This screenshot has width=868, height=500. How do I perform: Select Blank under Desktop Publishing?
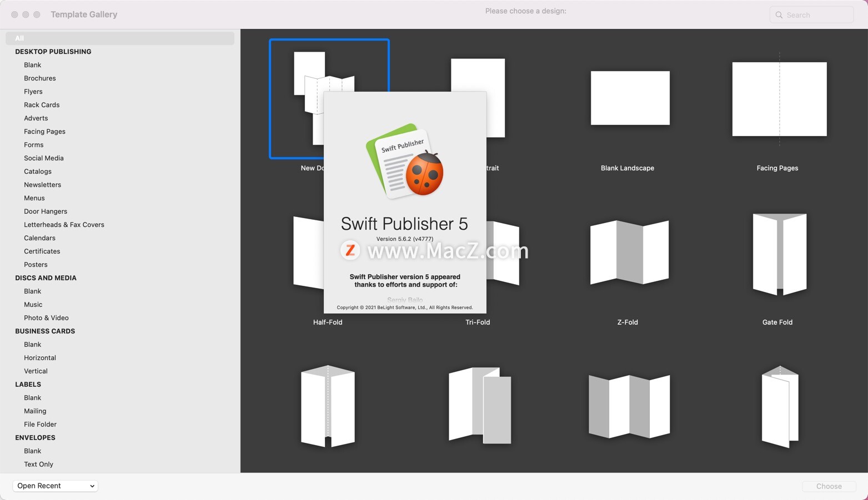(x=32, y=65)
